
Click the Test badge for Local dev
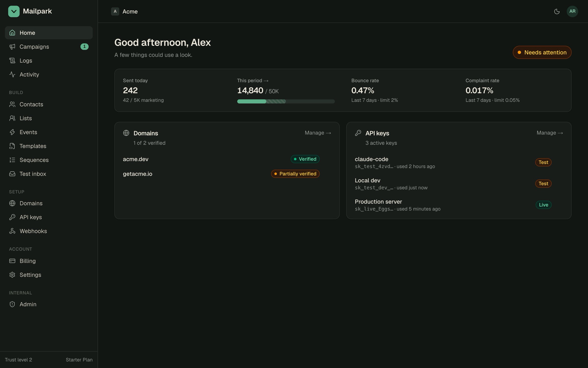tap(543, 184)
